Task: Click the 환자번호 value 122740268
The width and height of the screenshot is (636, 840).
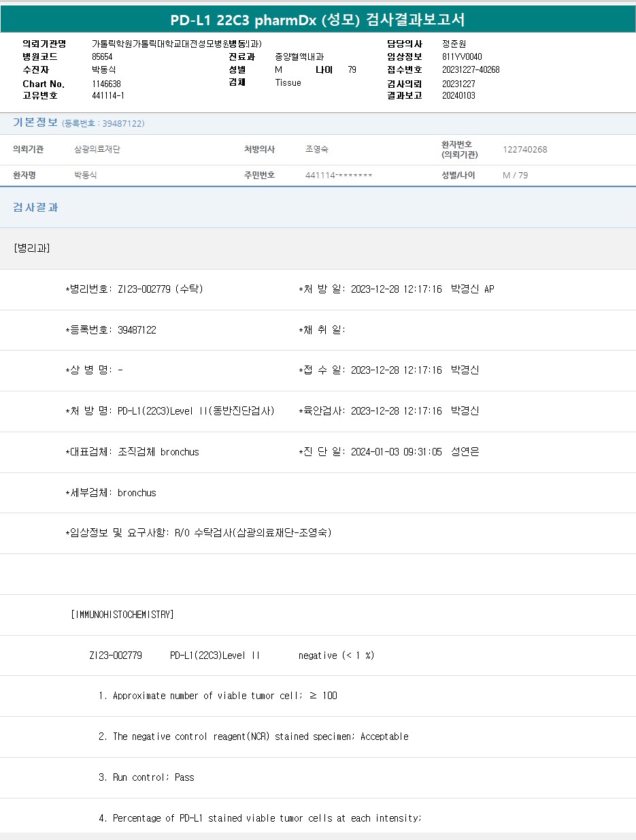Action: click(524, 149)
